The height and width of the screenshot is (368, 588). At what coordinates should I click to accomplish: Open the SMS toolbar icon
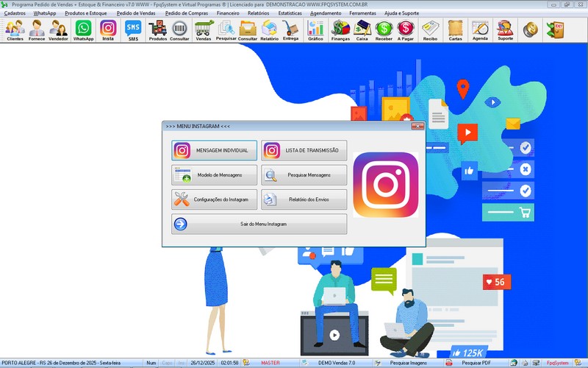coord(132,30)
